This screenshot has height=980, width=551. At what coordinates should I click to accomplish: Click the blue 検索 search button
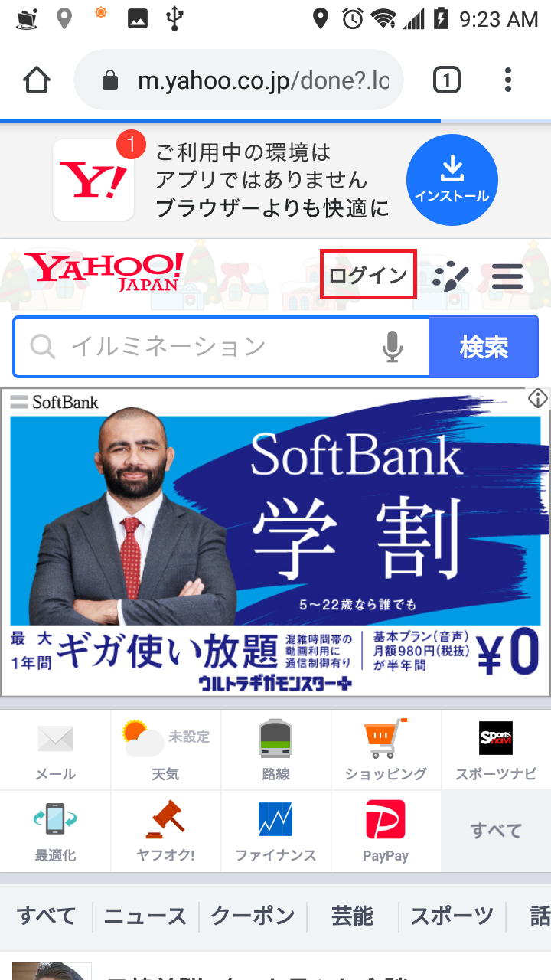click(x=484, y=347)
